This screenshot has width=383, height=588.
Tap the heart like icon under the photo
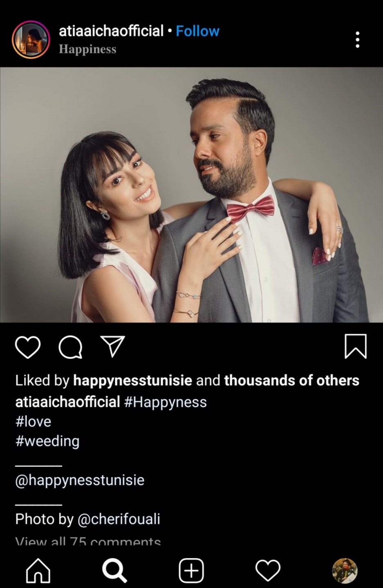28,347
